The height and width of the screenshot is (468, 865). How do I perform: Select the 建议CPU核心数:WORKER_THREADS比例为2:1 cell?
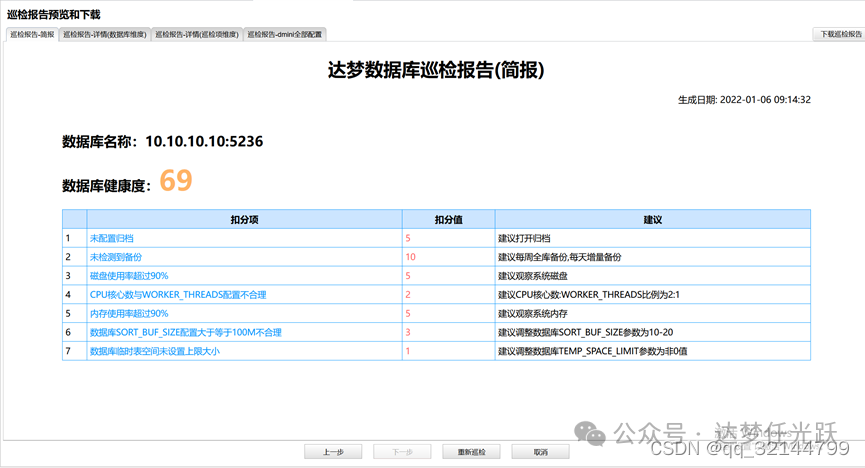[653, 295]
